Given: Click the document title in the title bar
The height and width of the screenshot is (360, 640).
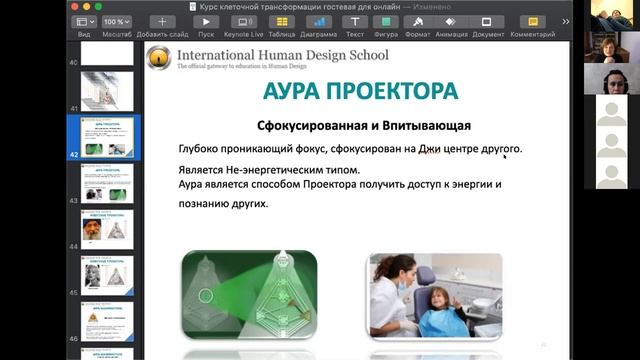Looking at the screenshot, I should [300, 7].
